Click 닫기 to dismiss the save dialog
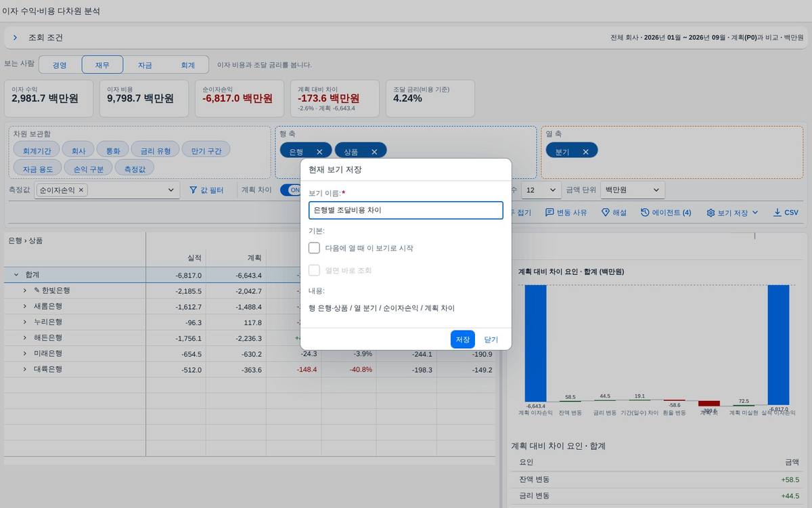 coord(491,339)
